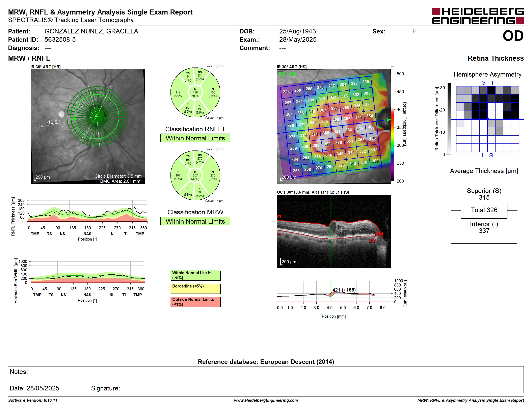Click the Minimum Rim Width profile graph
The height and width of the screenshot is (411, 532).
coord(88,272)
